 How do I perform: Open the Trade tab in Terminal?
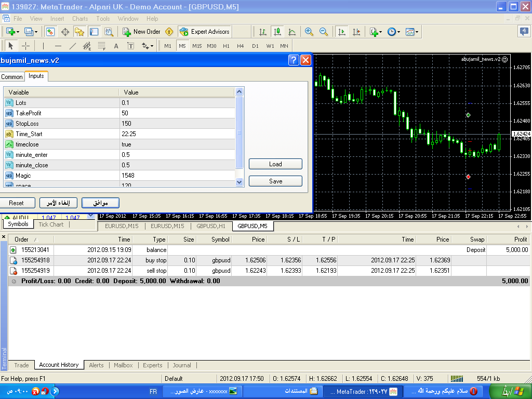point(21,365)
